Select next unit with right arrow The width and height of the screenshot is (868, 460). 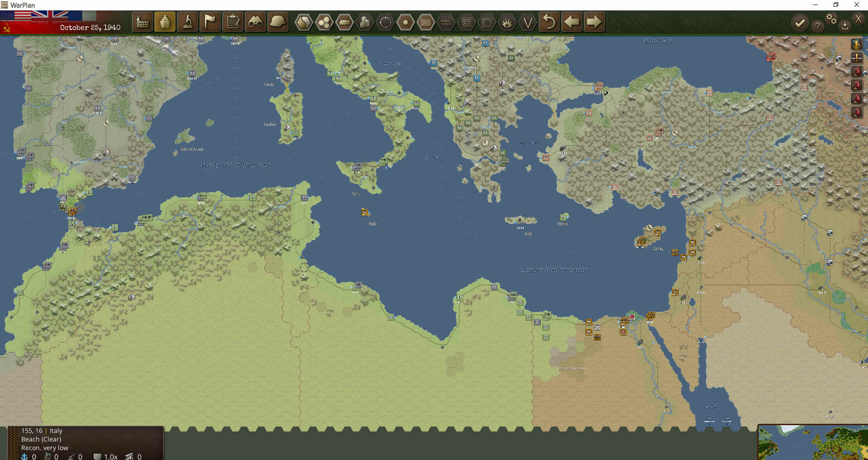594,22
